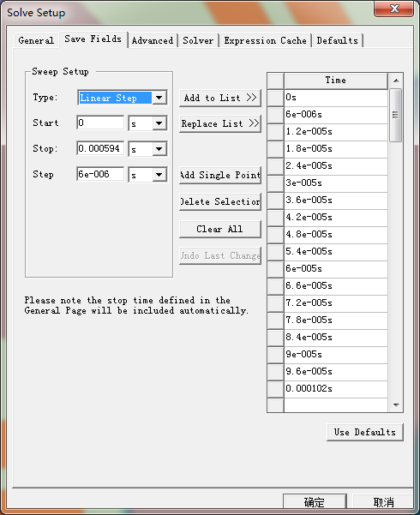Cancel with the 取消 button
Image resolution: width=420 pixels, height=515 pixels.
pyautogui.click(x=383, y=502)
